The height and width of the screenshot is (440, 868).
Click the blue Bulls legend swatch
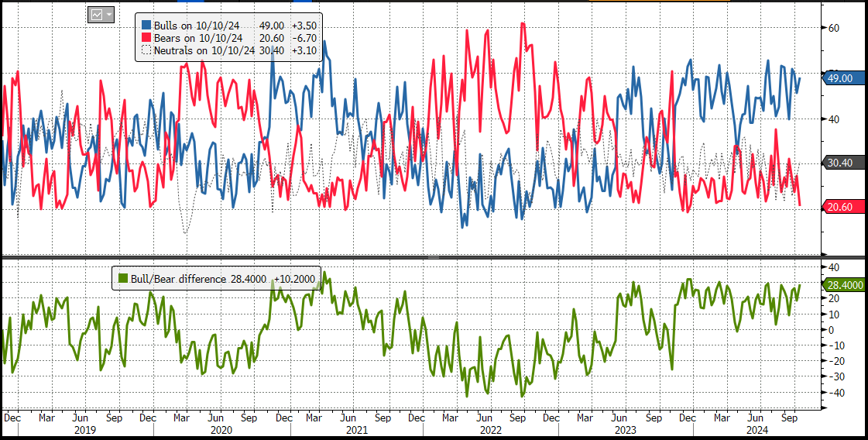[x=146, y=25]
